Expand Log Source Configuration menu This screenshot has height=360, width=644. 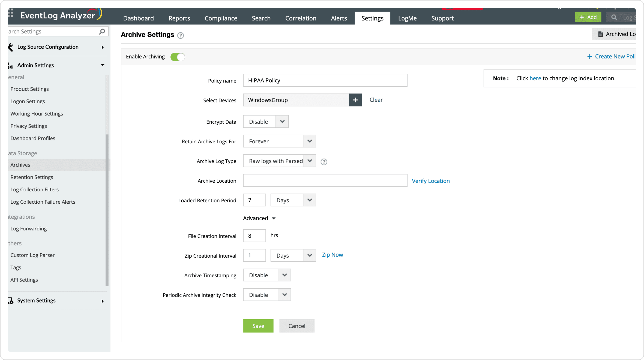[102, 47]
